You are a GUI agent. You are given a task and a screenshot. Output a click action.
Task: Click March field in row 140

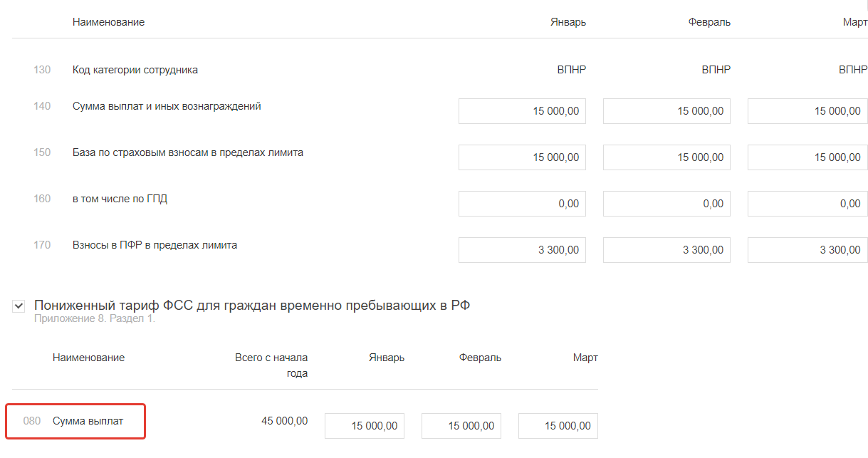click(807, 111)
